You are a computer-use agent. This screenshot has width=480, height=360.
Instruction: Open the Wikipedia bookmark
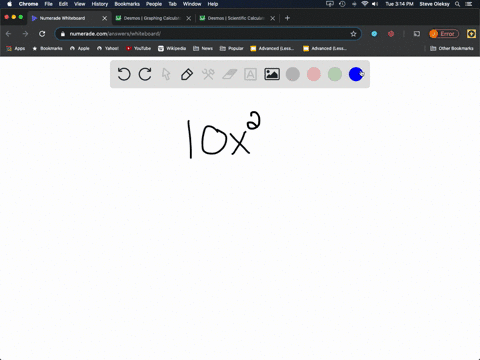pyautogui.click(x=172, y=48)
